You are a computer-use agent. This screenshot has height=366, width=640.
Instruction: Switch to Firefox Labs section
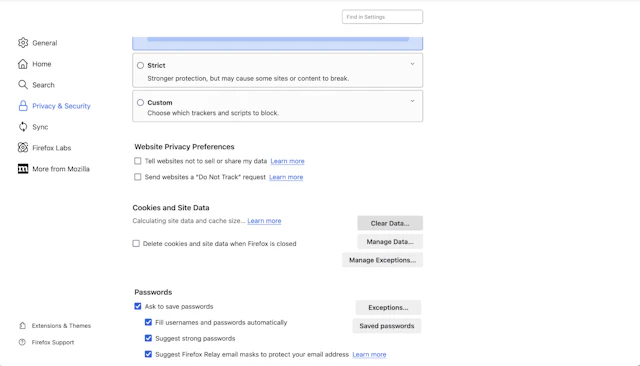click(x=51, y=148)
